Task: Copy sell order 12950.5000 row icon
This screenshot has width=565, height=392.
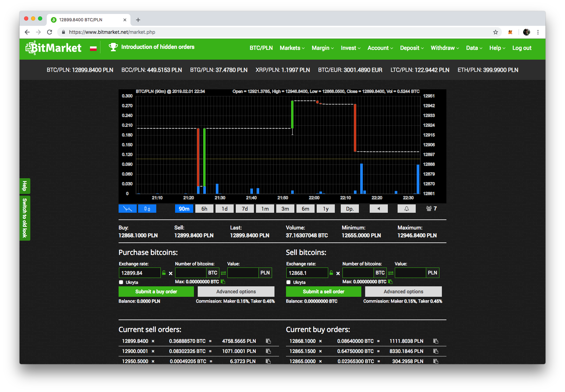Action: 268,361
